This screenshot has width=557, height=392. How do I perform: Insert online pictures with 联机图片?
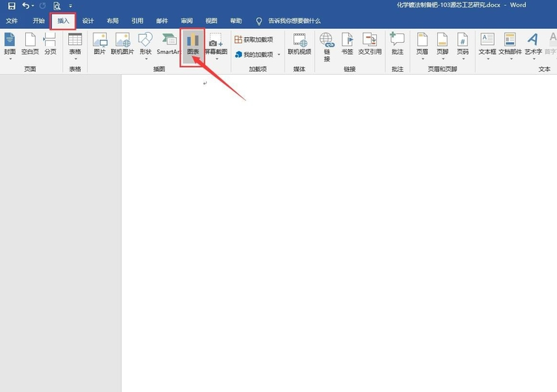pyautogui.click(x=122, y=44)
